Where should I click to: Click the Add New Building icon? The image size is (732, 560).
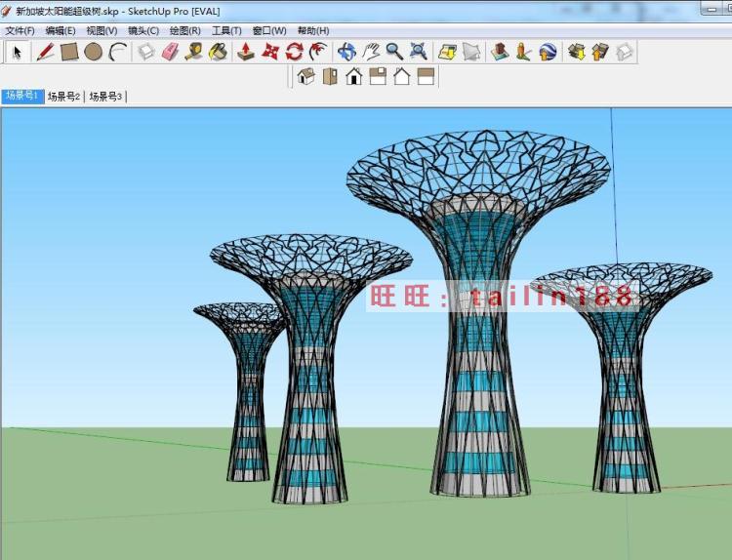click(500, 52)
